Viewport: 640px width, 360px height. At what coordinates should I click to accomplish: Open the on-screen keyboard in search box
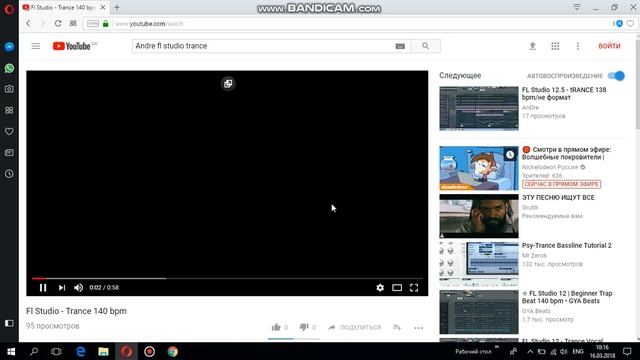[400, 46]
